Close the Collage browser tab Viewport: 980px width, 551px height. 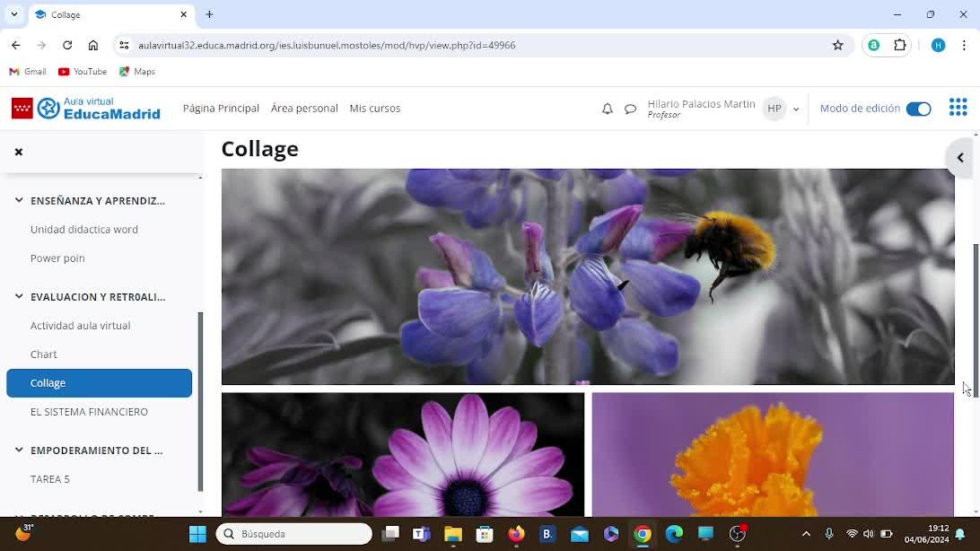[x=184, y=14]
